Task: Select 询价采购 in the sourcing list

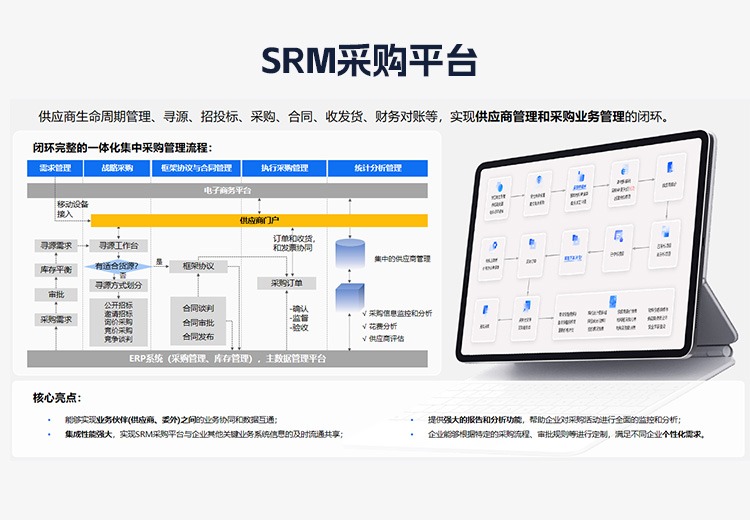Action: click(119, 322)
